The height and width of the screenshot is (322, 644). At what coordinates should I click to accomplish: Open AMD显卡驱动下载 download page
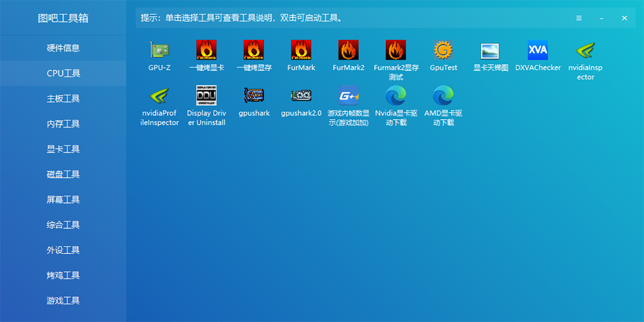[443, 96]
